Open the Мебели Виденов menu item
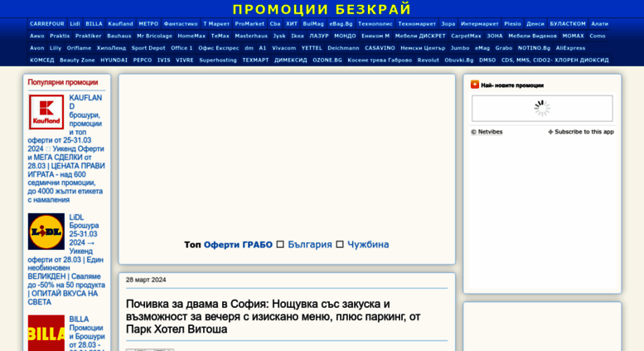 532,36
